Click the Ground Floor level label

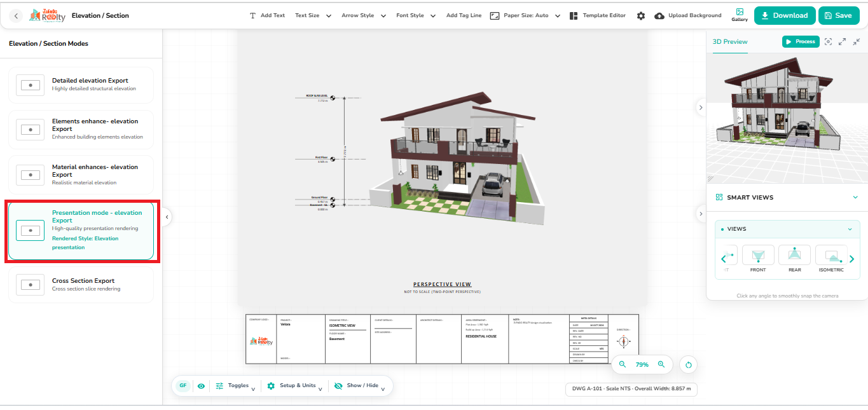pos(319,198)
